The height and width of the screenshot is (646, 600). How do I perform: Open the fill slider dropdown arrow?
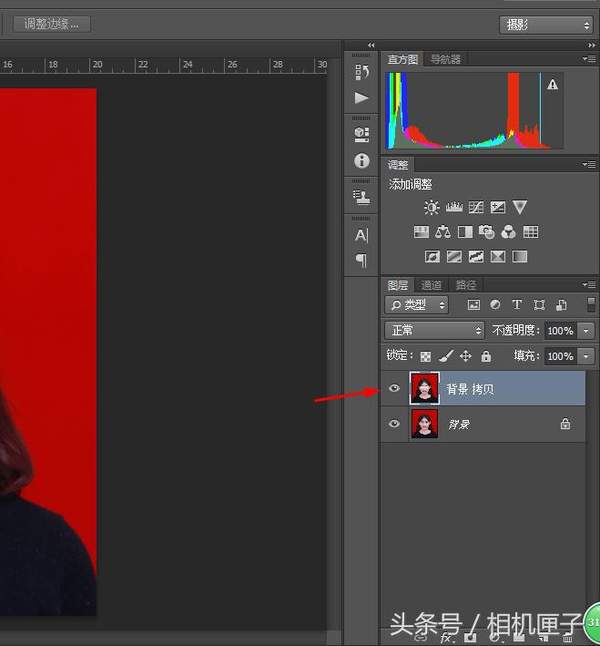[x=586, y=356]
